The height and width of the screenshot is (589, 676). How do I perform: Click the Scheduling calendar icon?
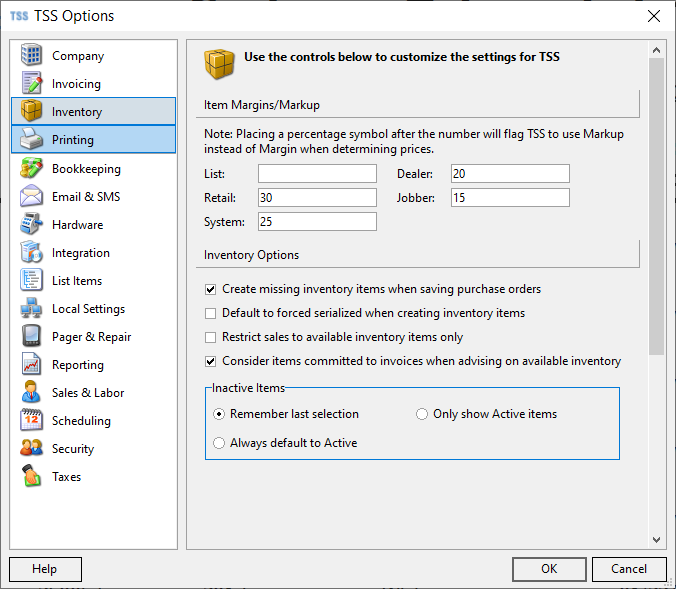[x=31, y=420]
